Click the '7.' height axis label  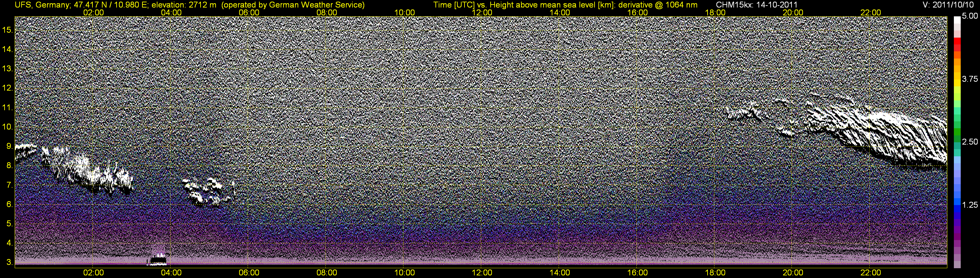pos(9,185)
